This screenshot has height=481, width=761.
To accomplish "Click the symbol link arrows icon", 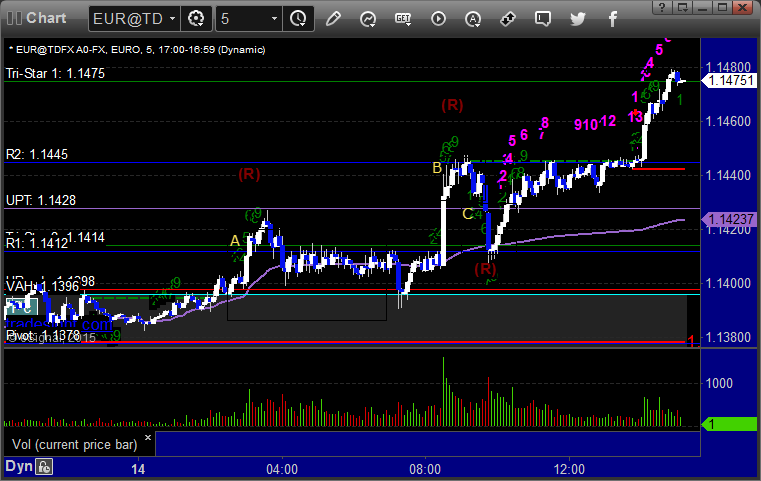I will 508,19.
